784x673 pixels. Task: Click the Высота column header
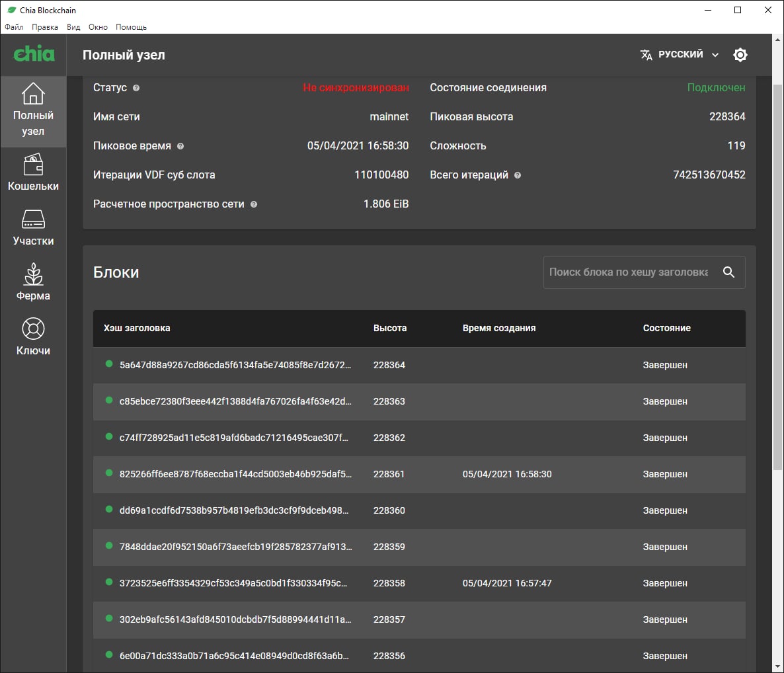point(390,328)
